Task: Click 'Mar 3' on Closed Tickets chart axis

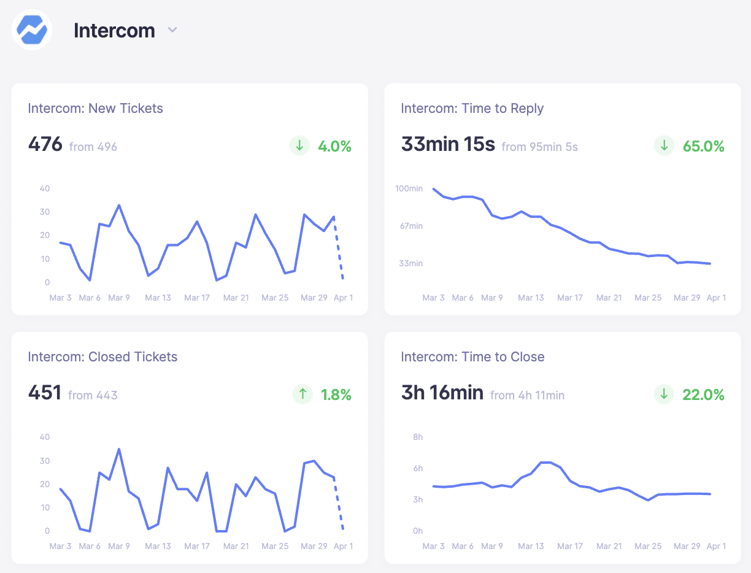Action: [60, 546]
